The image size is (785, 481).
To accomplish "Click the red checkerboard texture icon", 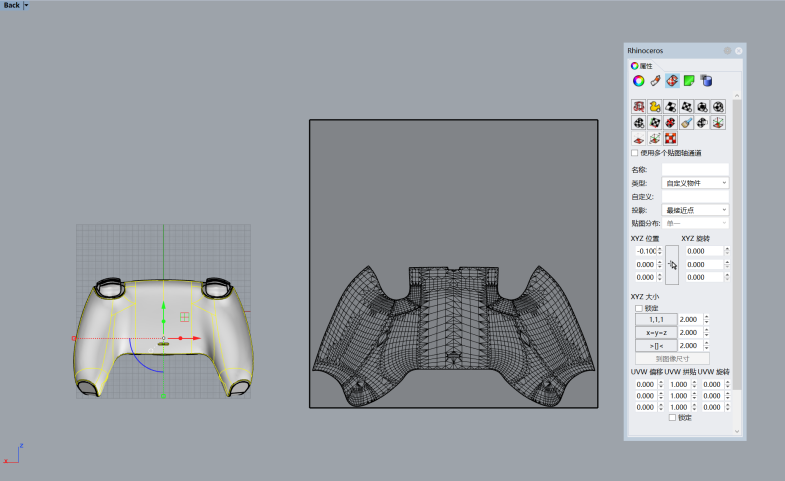I will (x=670, y=139).
